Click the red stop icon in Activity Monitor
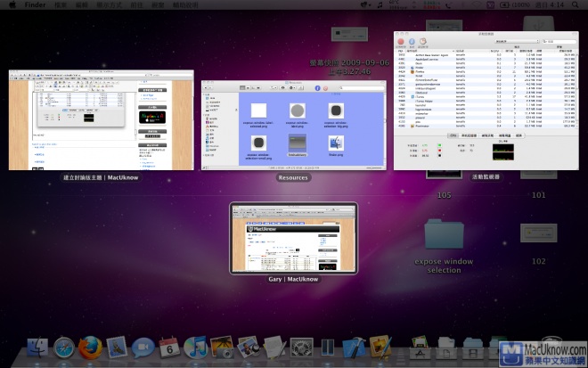This screenshot has height=368, width=588. 400,41
